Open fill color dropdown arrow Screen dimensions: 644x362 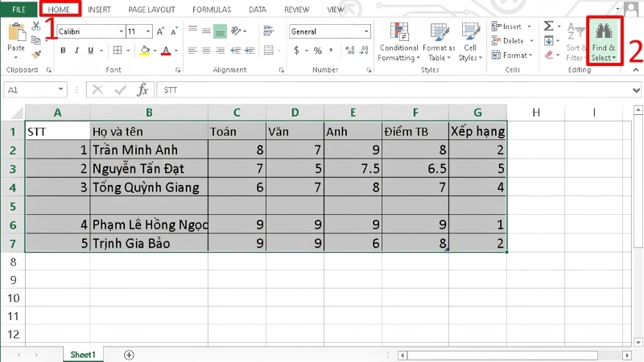tap(155, 51)
